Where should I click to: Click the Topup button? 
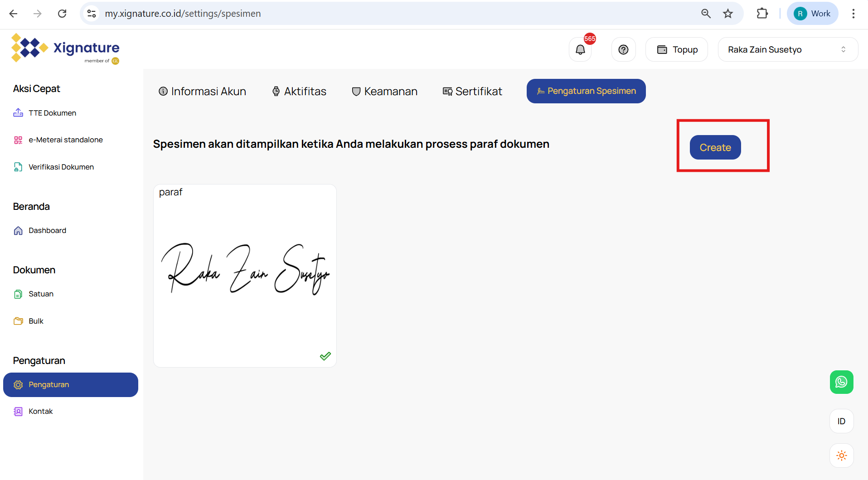[677, 50]
